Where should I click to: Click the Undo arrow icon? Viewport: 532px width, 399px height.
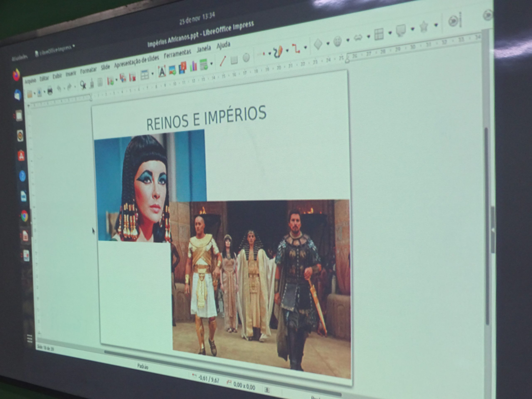[x=59, y=89]
